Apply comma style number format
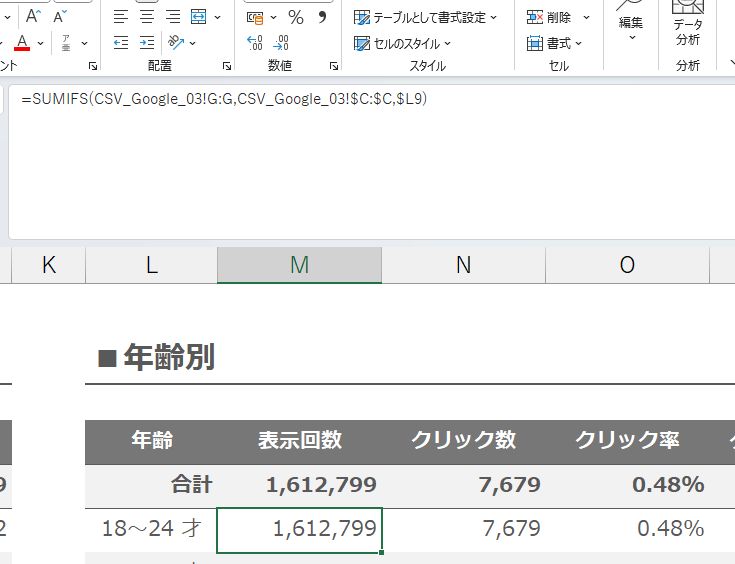Image resolution: width=735 pixels, height=564 pixels. pyautogui.click(x=322, y=17)
